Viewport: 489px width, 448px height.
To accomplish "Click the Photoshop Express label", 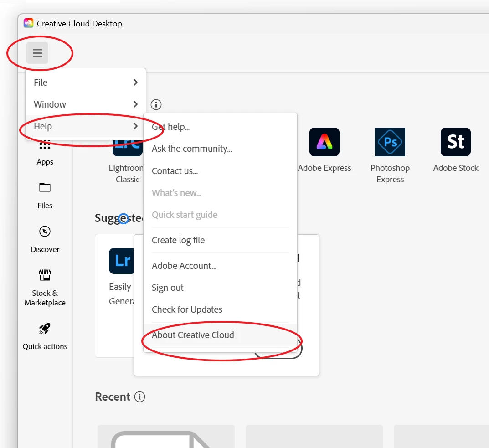I will (390, 174).
